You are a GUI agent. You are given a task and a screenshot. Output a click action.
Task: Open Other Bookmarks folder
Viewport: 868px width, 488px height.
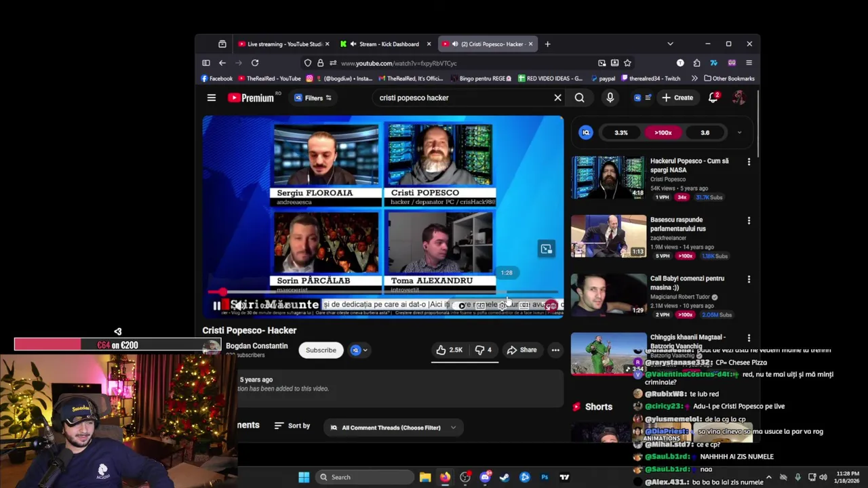tap(730, 79)
